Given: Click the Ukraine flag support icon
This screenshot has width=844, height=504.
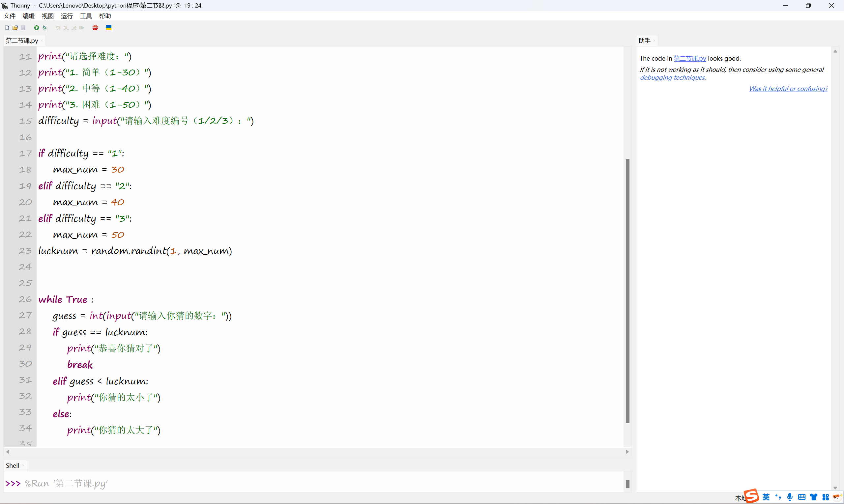Looking at the screenshot, I should (x=109, y=28).
